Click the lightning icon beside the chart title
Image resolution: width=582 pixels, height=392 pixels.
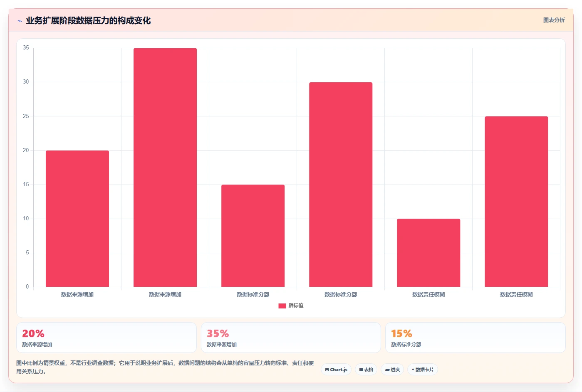[20, 21]
